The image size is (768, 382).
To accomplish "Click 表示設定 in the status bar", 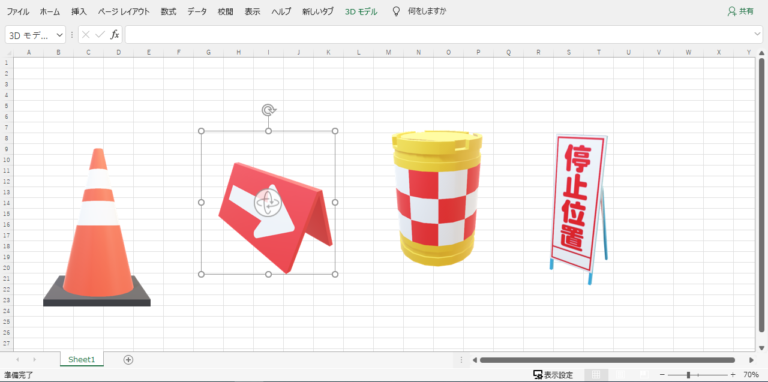I will point(558,375).
